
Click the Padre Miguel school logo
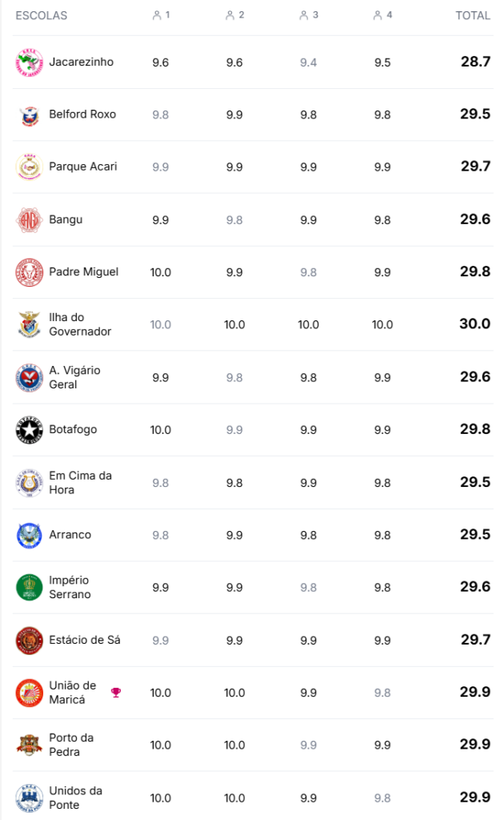point(29,272)
